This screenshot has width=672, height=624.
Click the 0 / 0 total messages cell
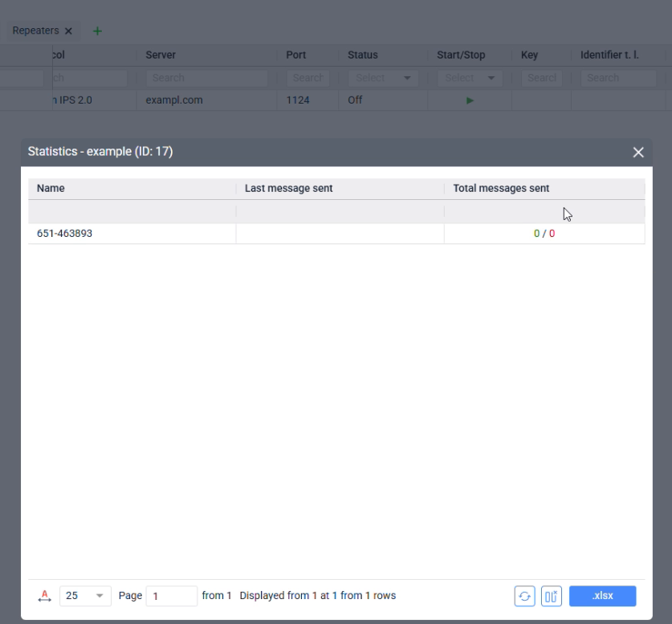click(544, 234)
